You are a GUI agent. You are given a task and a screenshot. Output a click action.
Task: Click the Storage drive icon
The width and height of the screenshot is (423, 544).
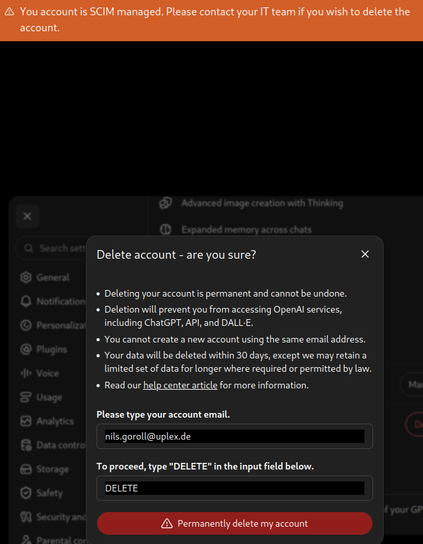pyautogui.click(x=26, y=469)
